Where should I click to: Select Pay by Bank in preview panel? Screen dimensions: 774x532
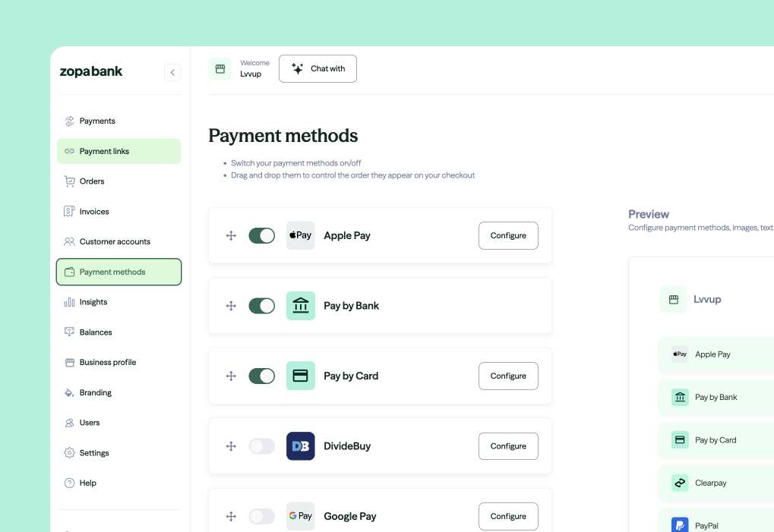point(716,397)
